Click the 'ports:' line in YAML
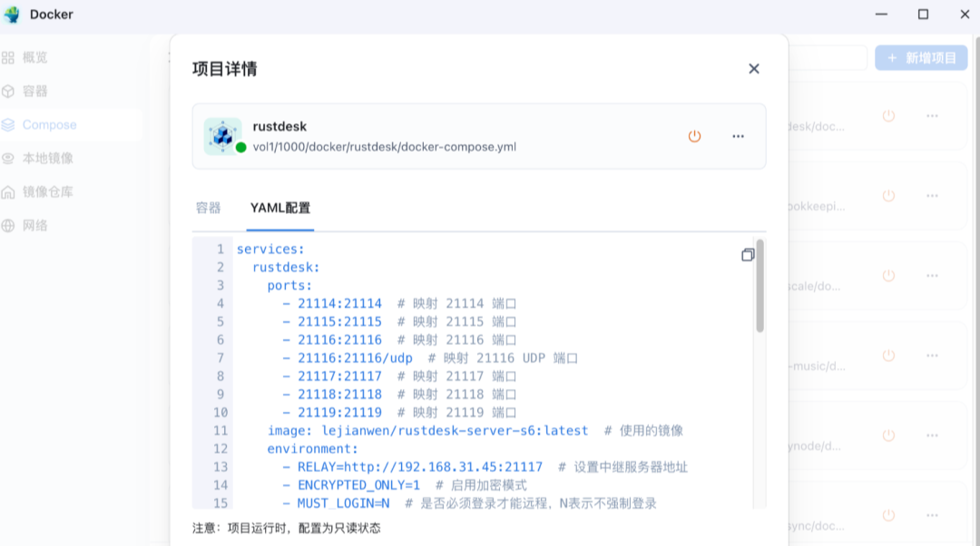This screenshot has height=546, width=980. pos(289,286)
